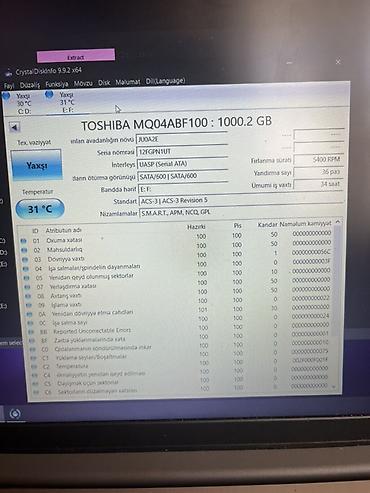370x493 pixels.
Task: Open the Məlumat menu
Action: pos(128,82)
